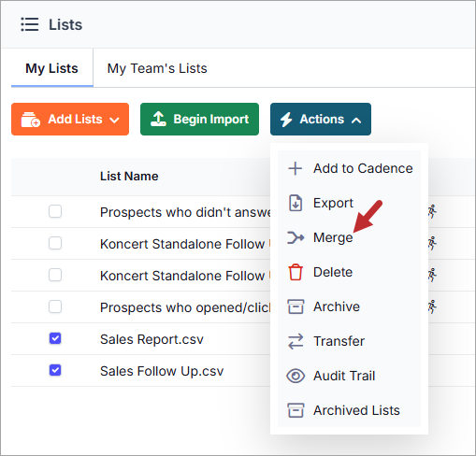This screenshot has width=476, height=456.
Task: Click the Merge arrows icon
Action: click(x=296, y=237)
